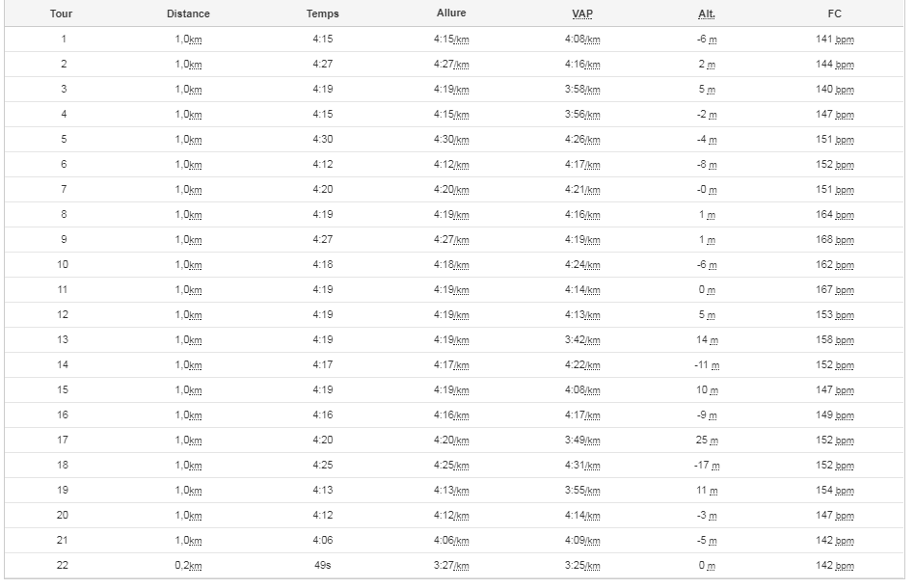
Task: Click the 4:24/km VAP in lap 10
Action: tap(581, 264)
